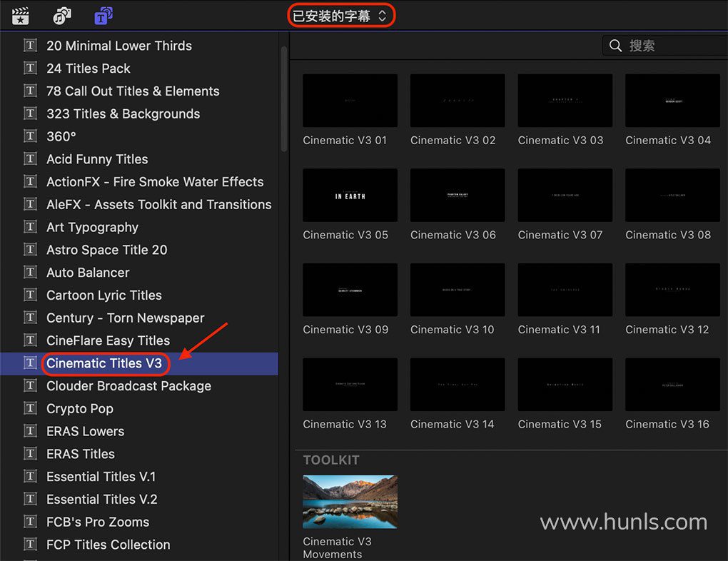728x561 pixels.
Task: Select Cinematic V3 13 thumbnail
Action: 350,385
